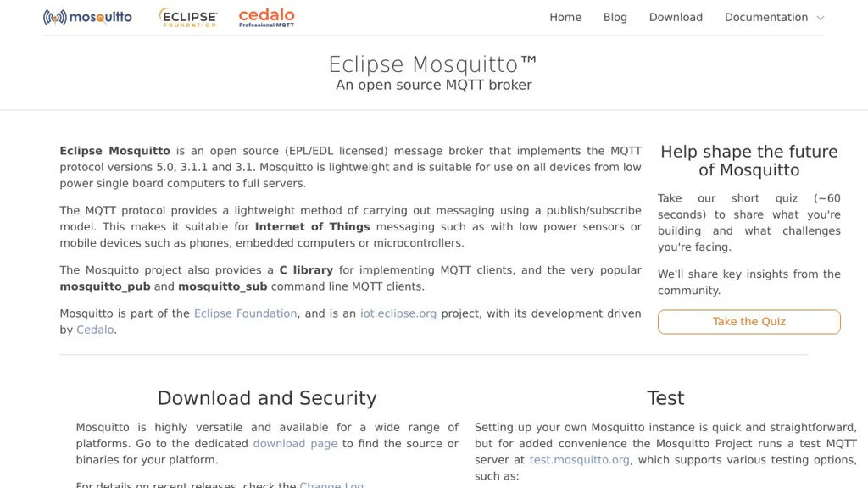Go to the Home page
Image resolution: width=868 pixels, height=488 pixels.
tap(565, 17)
